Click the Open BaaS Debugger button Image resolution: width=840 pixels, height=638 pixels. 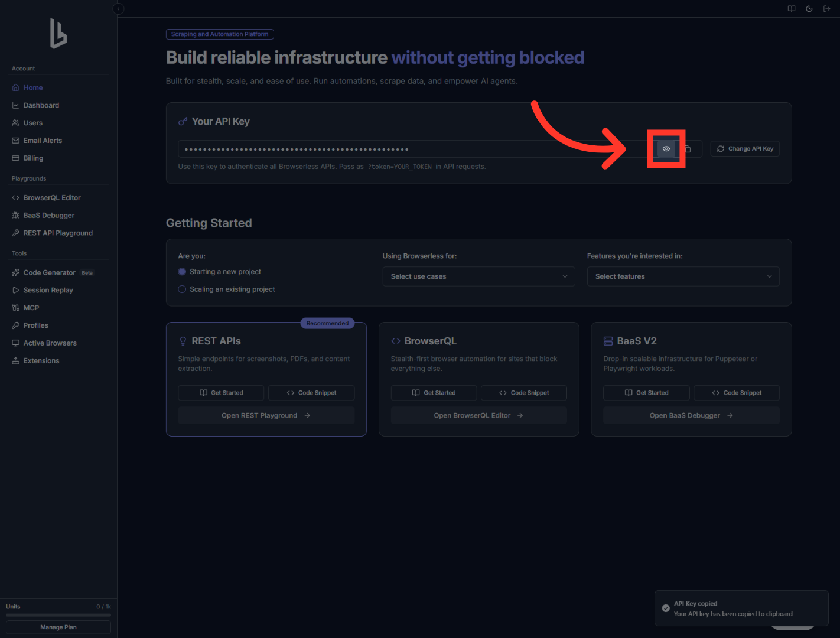click(x=692, y=415)
